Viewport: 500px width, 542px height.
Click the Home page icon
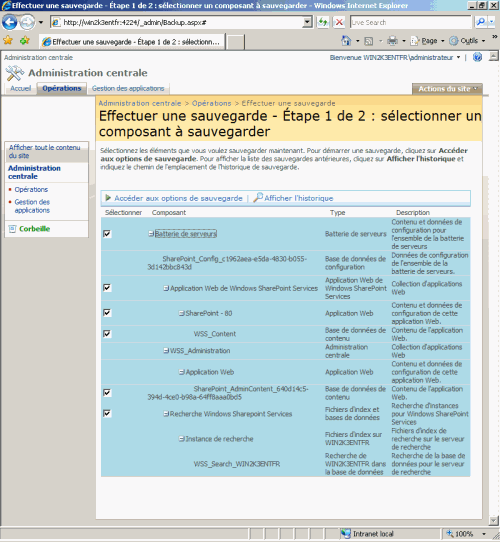(x=346, y=41)
